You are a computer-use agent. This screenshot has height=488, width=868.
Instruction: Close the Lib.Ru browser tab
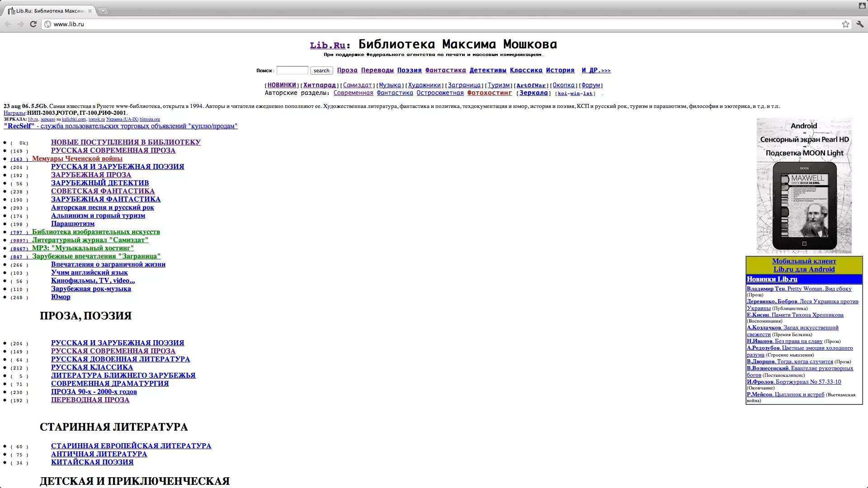coord(90,11)
